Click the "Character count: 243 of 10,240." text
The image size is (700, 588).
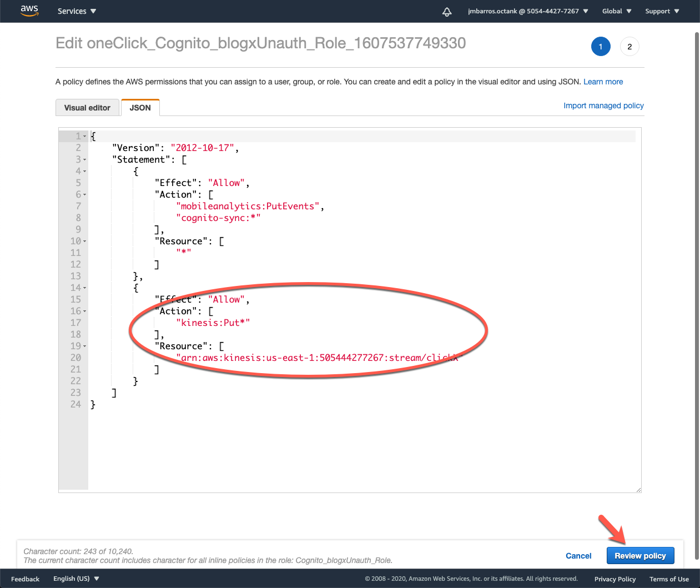(x=78, y=551)
